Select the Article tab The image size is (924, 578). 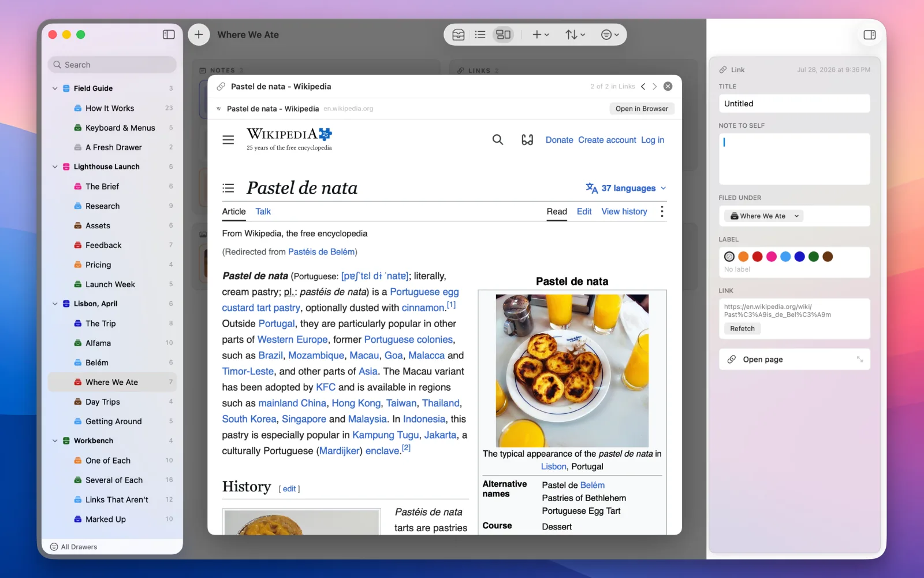click(234, 212)
